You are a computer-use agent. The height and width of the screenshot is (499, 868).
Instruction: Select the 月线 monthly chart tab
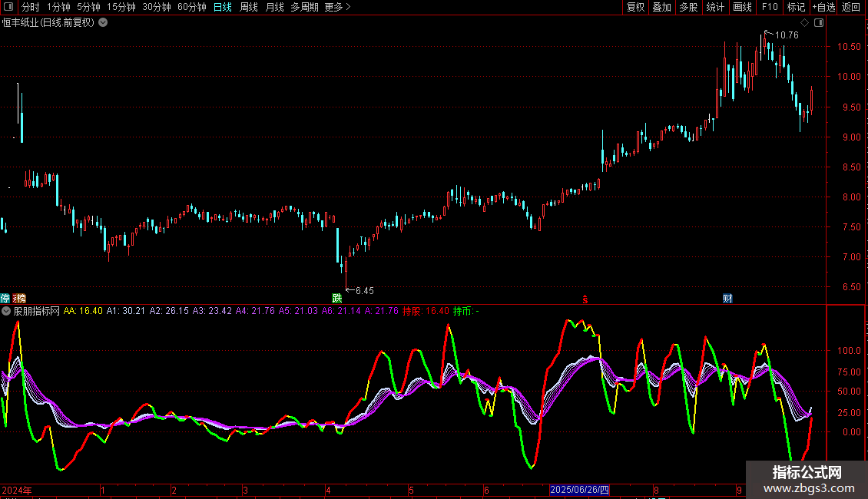point(274,7)
